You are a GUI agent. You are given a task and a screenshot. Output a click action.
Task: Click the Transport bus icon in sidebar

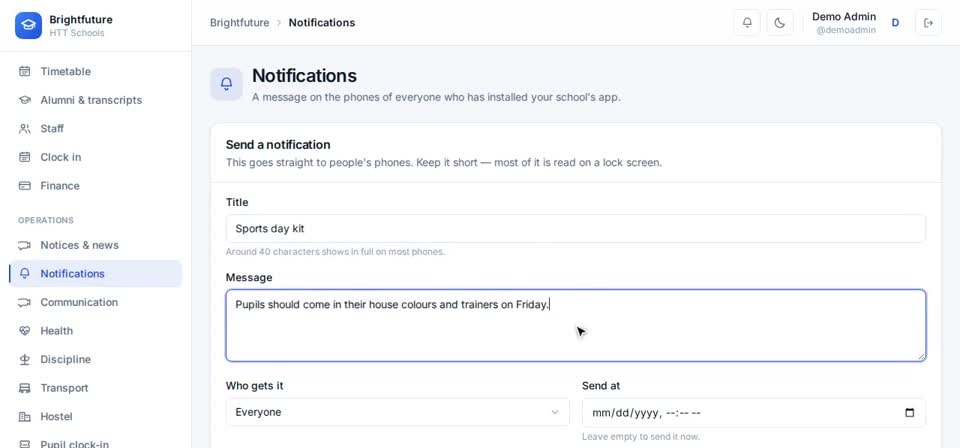(x=24, y=388)
